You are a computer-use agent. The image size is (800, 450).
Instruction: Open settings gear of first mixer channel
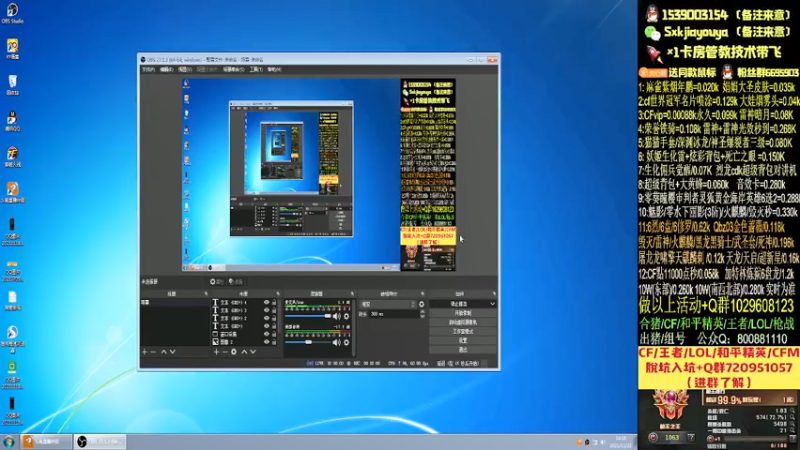tap(346, 316)
